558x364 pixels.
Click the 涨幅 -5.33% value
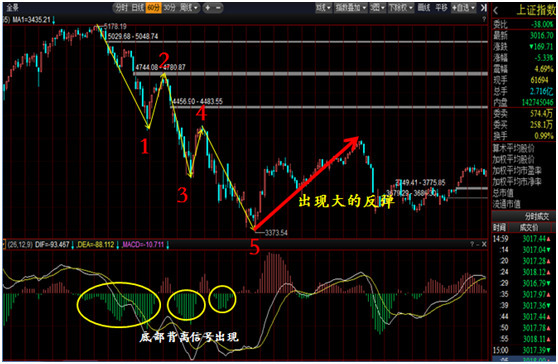[544, 57]
